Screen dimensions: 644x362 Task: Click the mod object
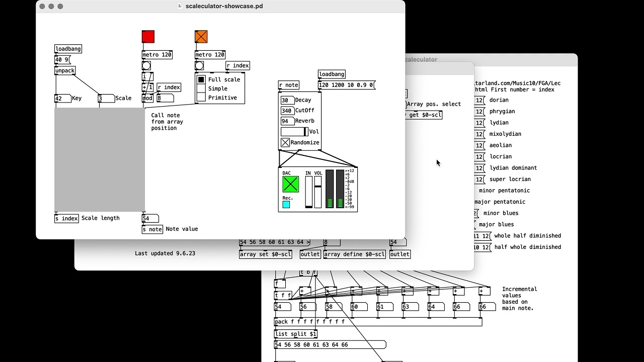(147, 99)
